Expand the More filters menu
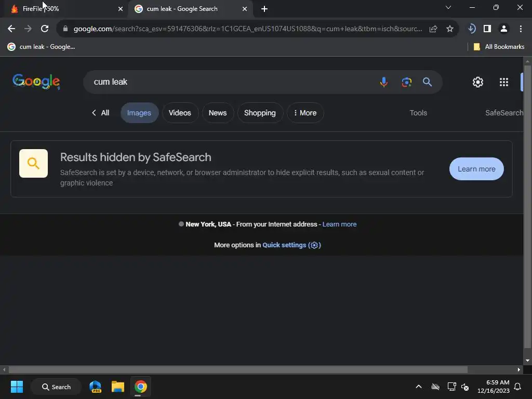This screenshot has height=399, width=532. [305, 113]
